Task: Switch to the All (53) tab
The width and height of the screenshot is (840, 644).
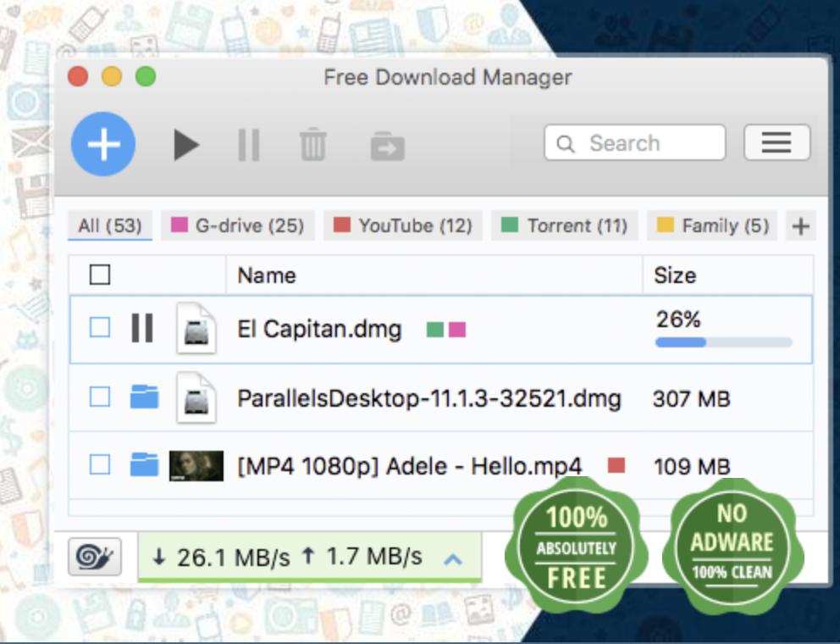Action: pos(110,225)
